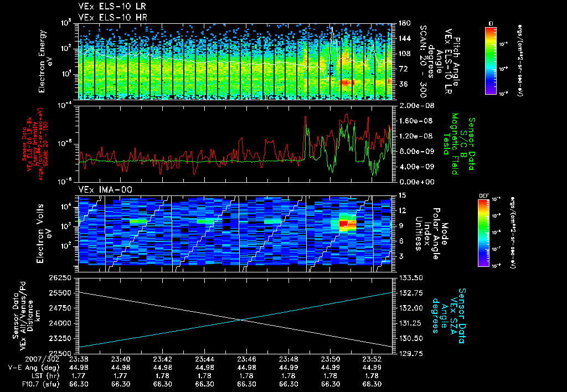Click the V-E Ang value beneath 23:38
567x392 pixels.
(79, 368)
